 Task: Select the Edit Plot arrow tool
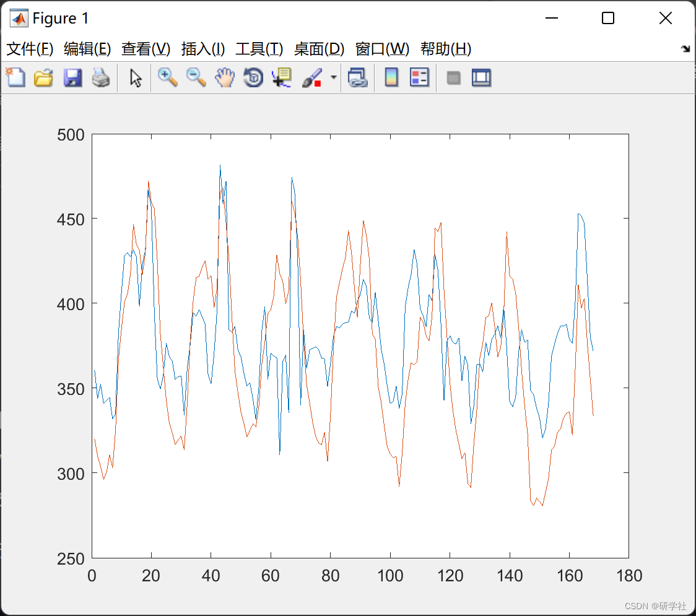(x=136, y=78)
